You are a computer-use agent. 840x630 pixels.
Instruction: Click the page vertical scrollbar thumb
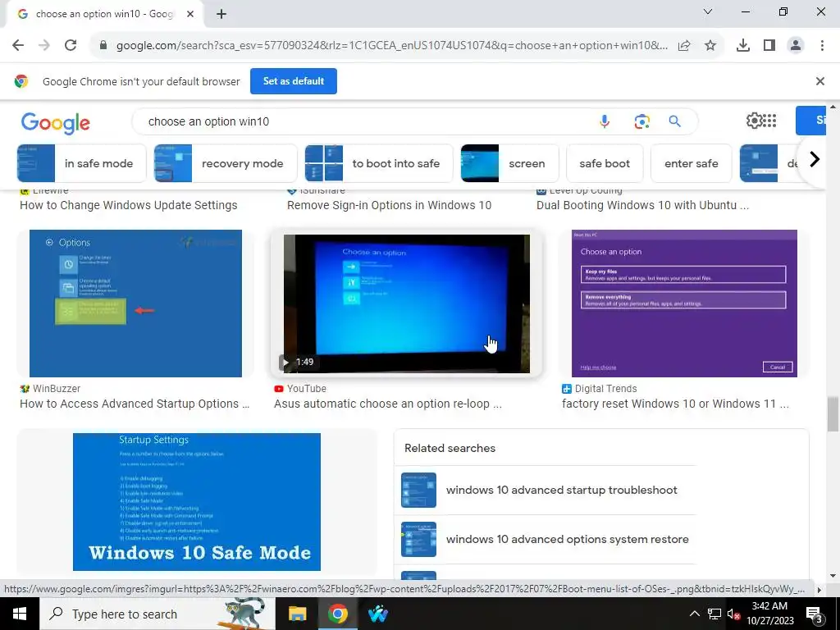tap(833, 413)
